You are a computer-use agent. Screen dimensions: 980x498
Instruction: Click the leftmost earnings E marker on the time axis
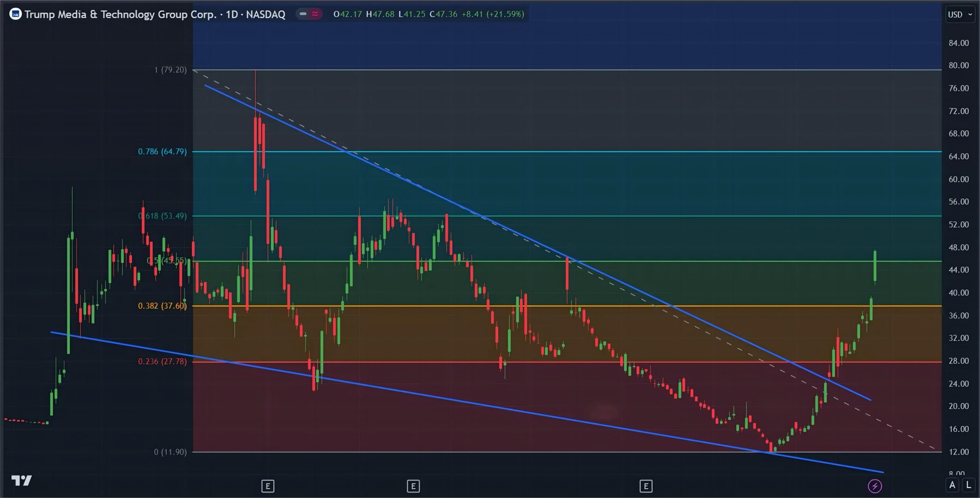[268, 486]
